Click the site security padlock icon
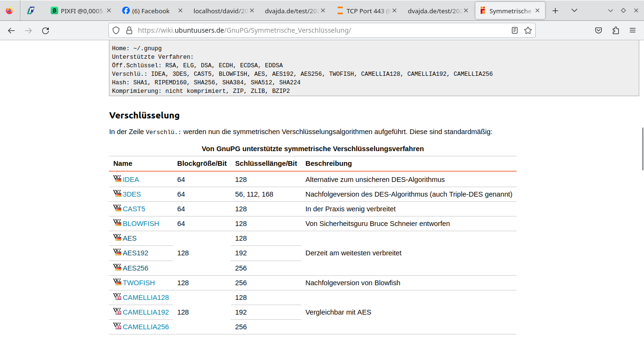Screen dimensions: 644x343 point(129,30)
